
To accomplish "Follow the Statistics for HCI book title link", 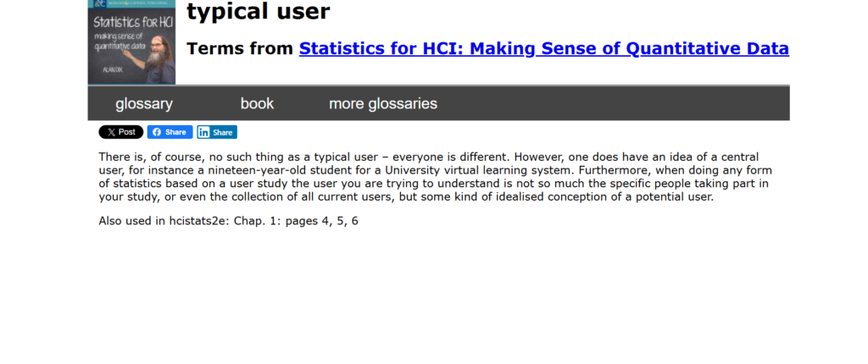I will 543,48.
